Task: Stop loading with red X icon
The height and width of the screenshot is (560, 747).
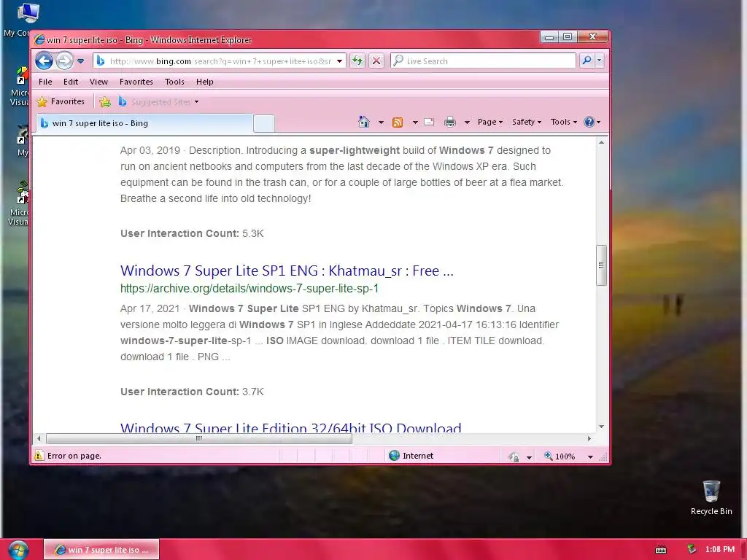Action: point(376,61)
